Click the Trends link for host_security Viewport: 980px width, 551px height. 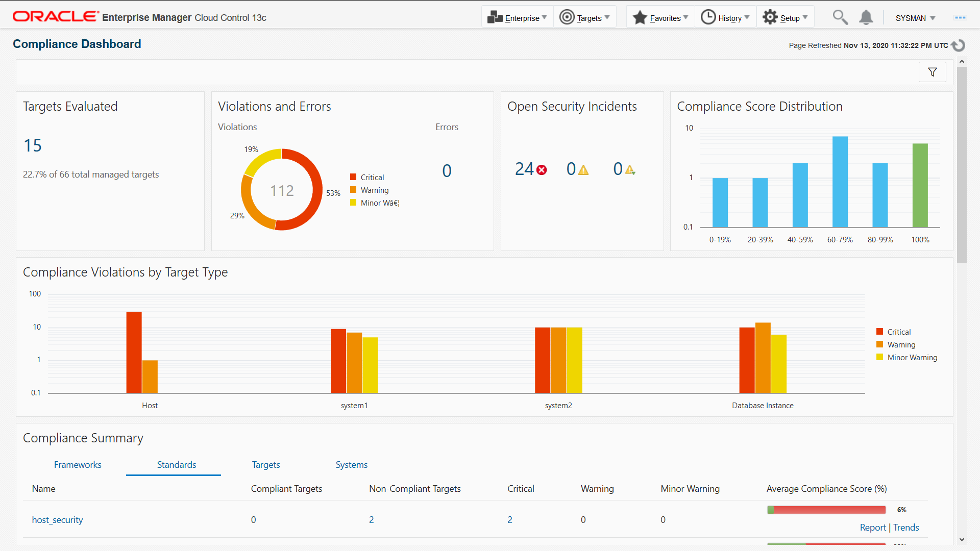tap(906, 528)
